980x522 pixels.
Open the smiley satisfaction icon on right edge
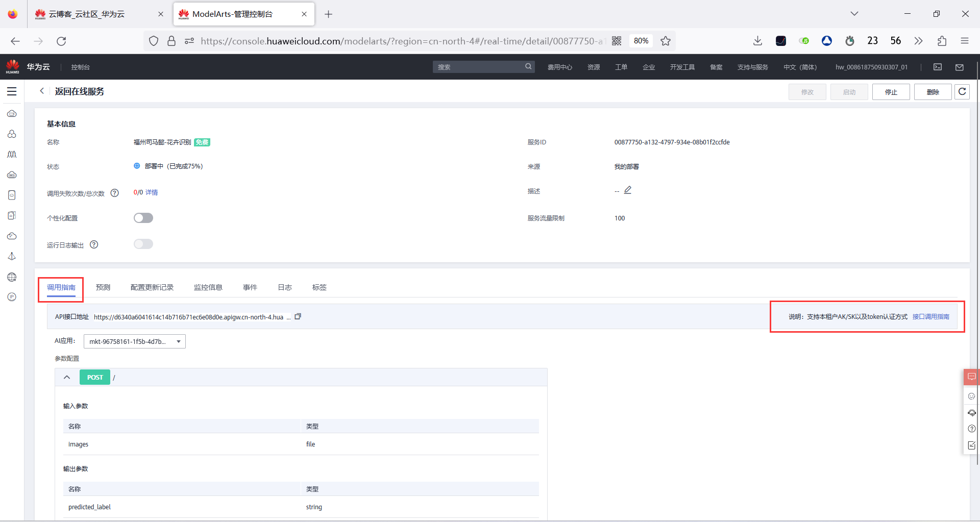click(x=971, y=396)
